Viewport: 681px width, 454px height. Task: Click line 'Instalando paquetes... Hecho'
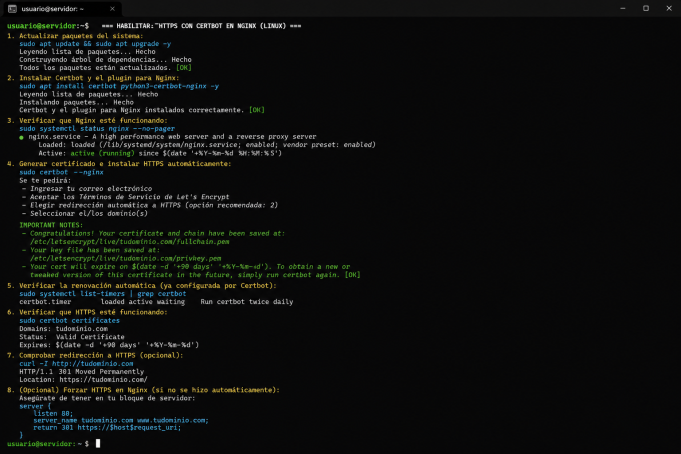pyautogui.click(x=76, y=102)
